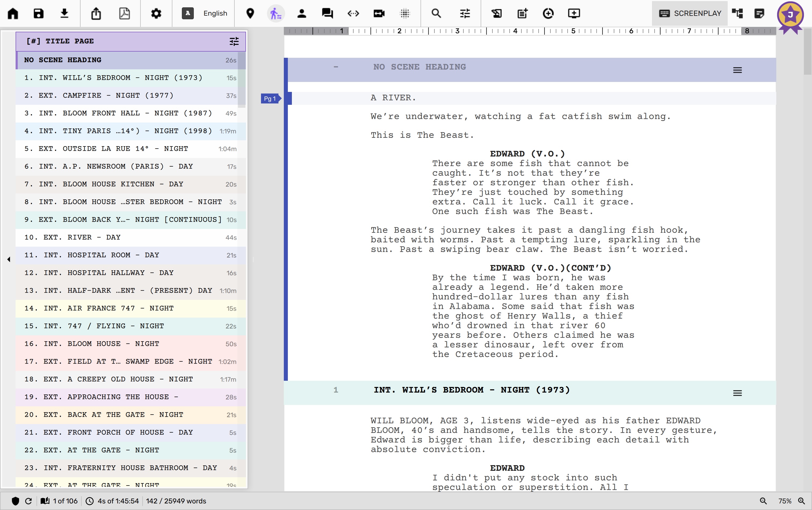Click the Pg 1 page marker

pos(270,99)
